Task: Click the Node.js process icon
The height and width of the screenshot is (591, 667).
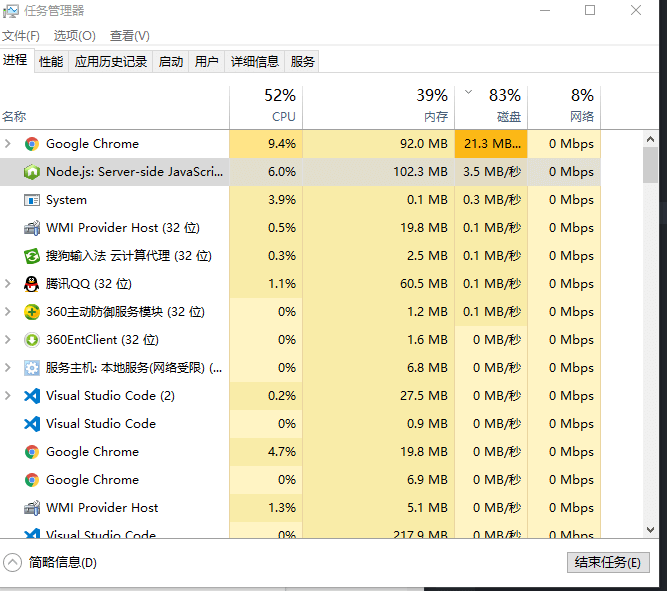Action: [x=32, y=172]
